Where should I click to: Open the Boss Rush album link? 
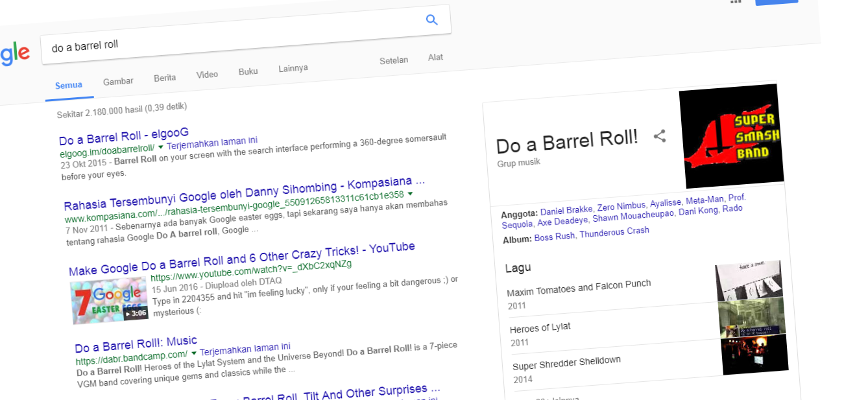coord(555,237)
